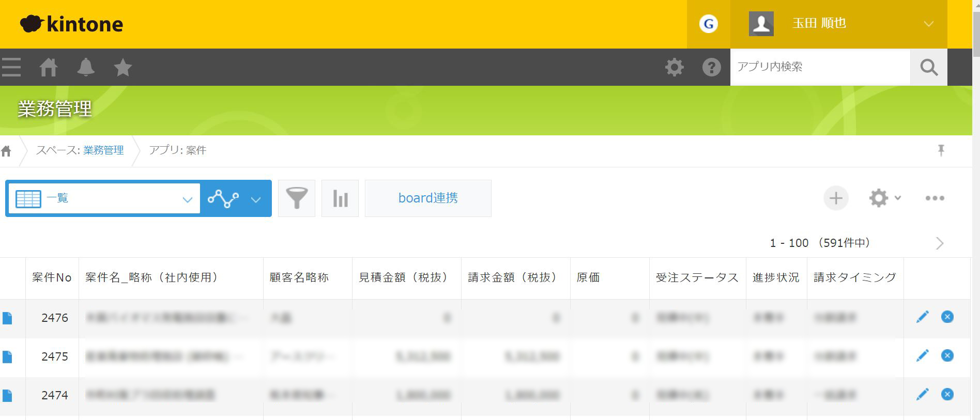Click the graph line icon next to view selector
Viewport: 980px width, 420px height.
[x=223, y=198]
